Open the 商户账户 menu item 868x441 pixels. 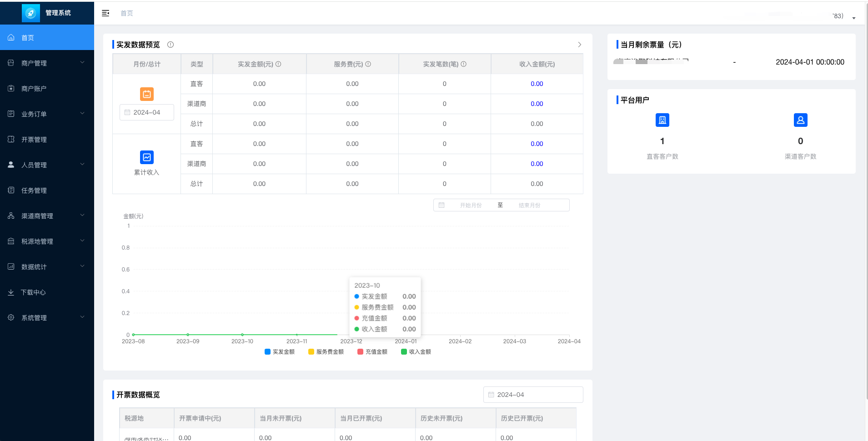coord(47,88)
